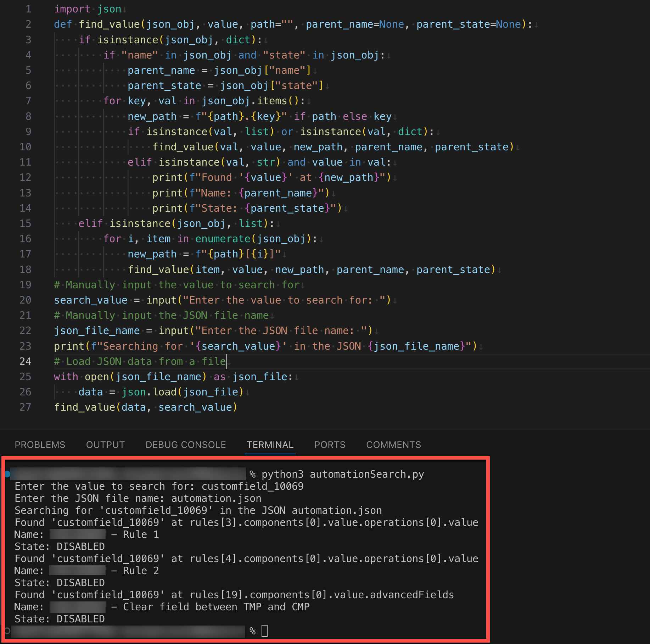This screenshot has width=650, height=644.
Task: Click comment 'Manually input the JSON file name'
Action: 161,315
